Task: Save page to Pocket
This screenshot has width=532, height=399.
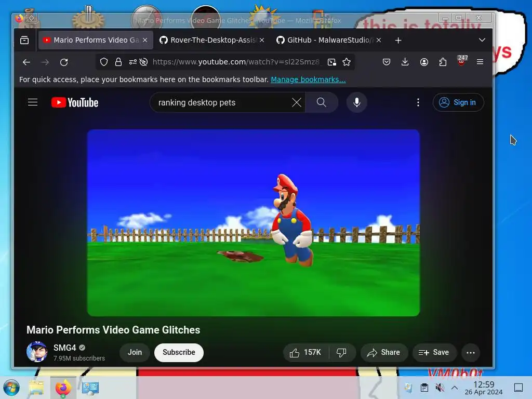Action: coord(386,62)
